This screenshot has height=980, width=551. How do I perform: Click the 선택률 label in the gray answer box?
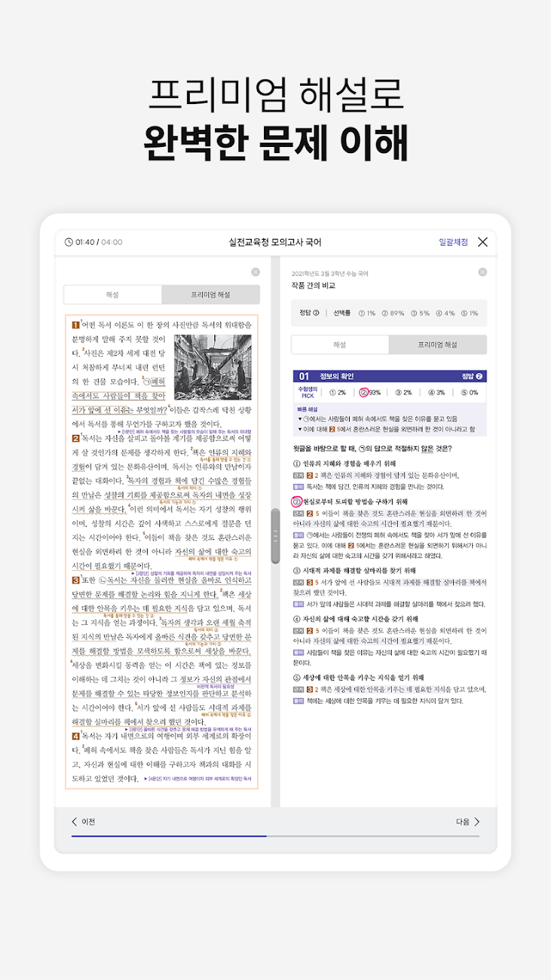click(342, 313)
